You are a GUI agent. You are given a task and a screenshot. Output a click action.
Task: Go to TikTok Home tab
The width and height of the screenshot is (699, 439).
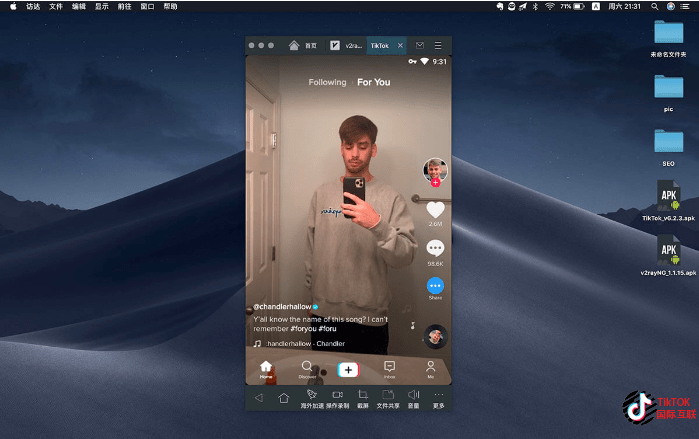click(266, 369)
